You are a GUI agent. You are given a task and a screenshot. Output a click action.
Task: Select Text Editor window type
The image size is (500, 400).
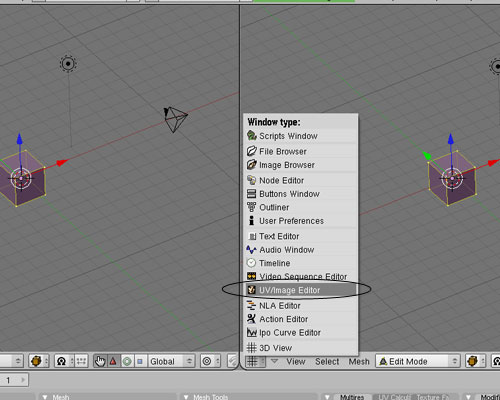(x=301, y=236)
